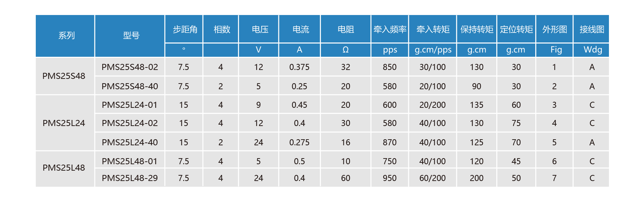Click the 牵入频率 column header

390,29
